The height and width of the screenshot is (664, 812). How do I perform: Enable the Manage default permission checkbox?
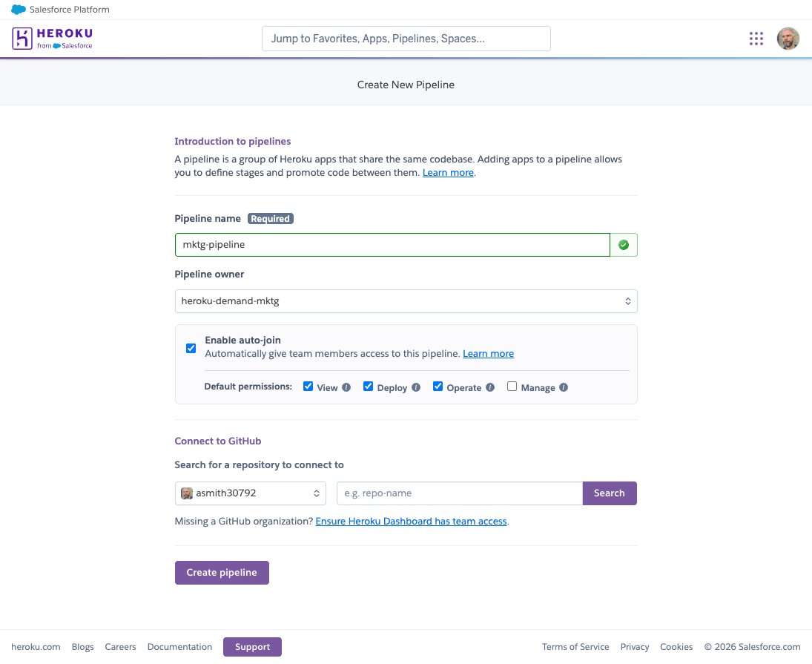[x=512, y=387]
